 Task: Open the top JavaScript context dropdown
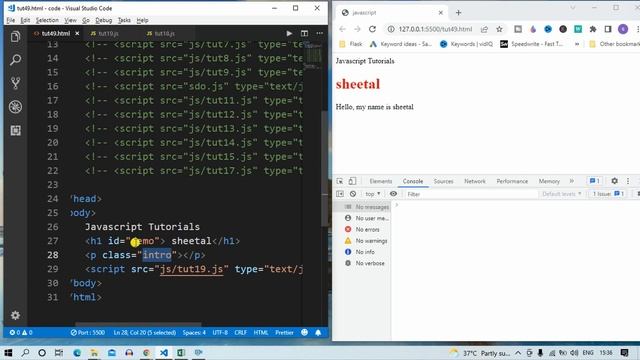tap(373, 194)
